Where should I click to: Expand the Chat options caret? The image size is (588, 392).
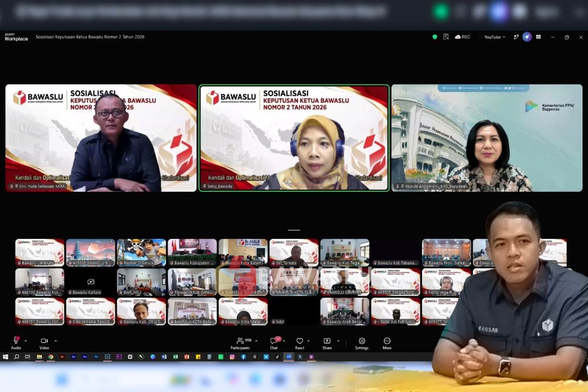click(284, 341)
